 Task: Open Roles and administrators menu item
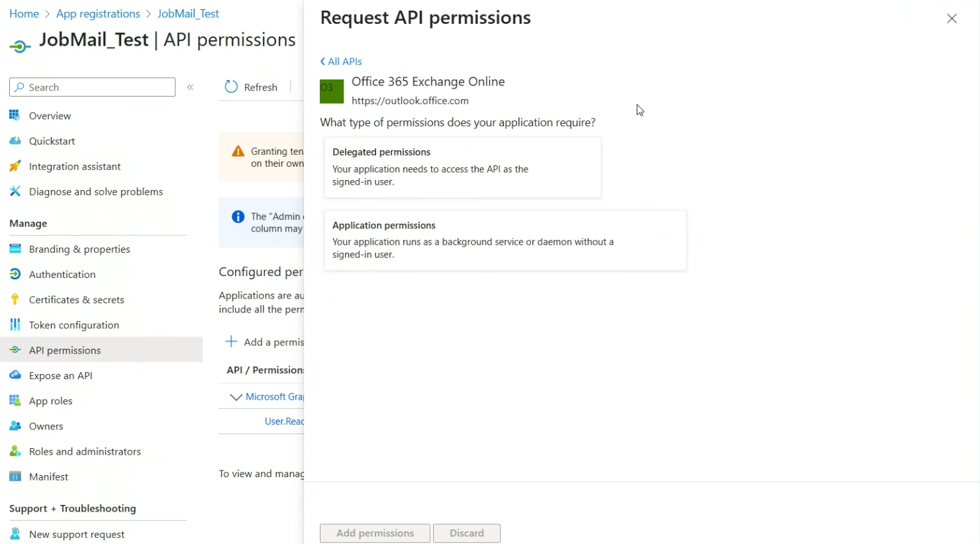point(85,451)
